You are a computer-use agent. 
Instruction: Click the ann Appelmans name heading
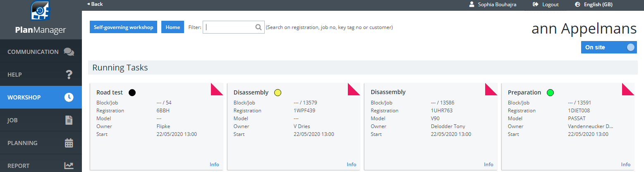pos(584,28)
